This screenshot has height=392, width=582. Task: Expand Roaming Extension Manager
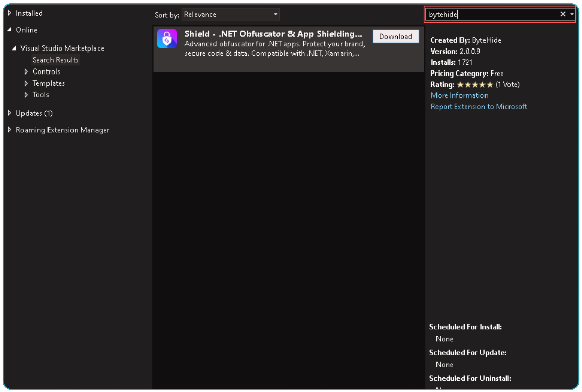point(9,130)
